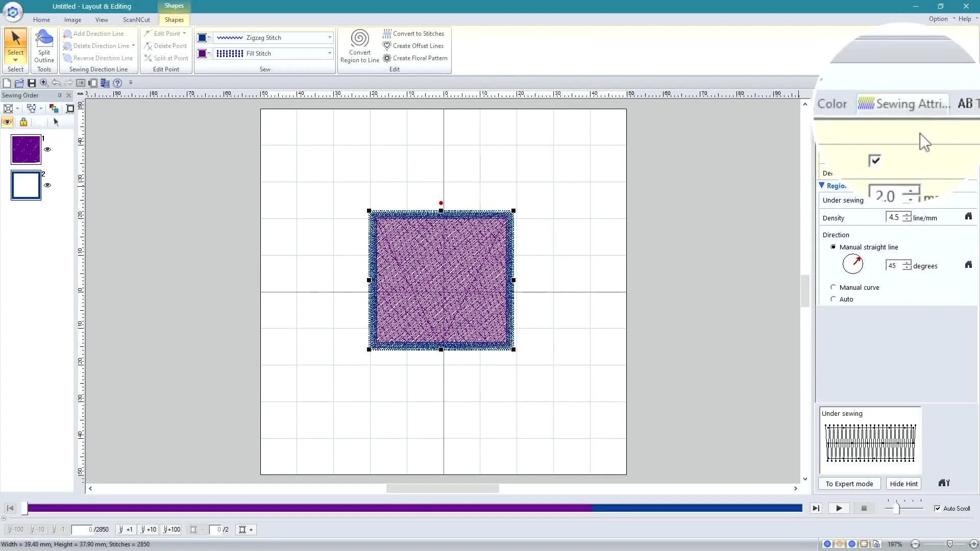This screenshot has height=551, width=980.
Task: Click Create Offset Lines
Action: (413, 46)
